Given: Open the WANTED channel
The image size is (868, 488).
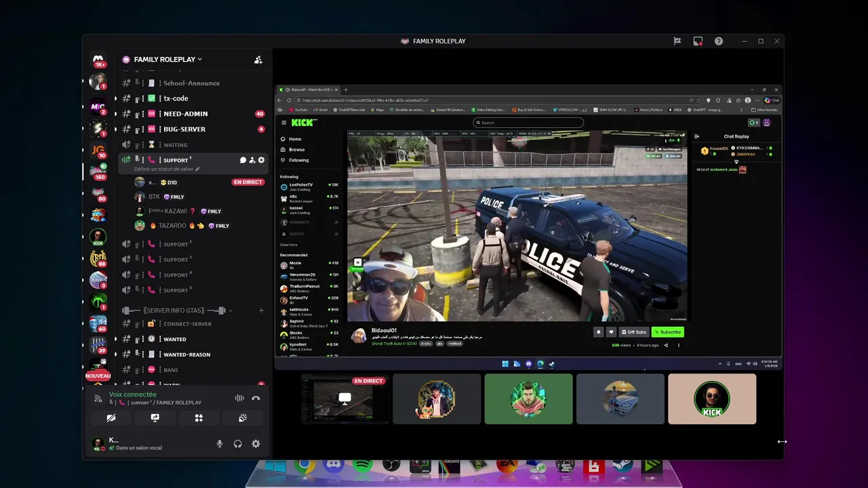Looking at the screenshot, I should click(192, 339).
